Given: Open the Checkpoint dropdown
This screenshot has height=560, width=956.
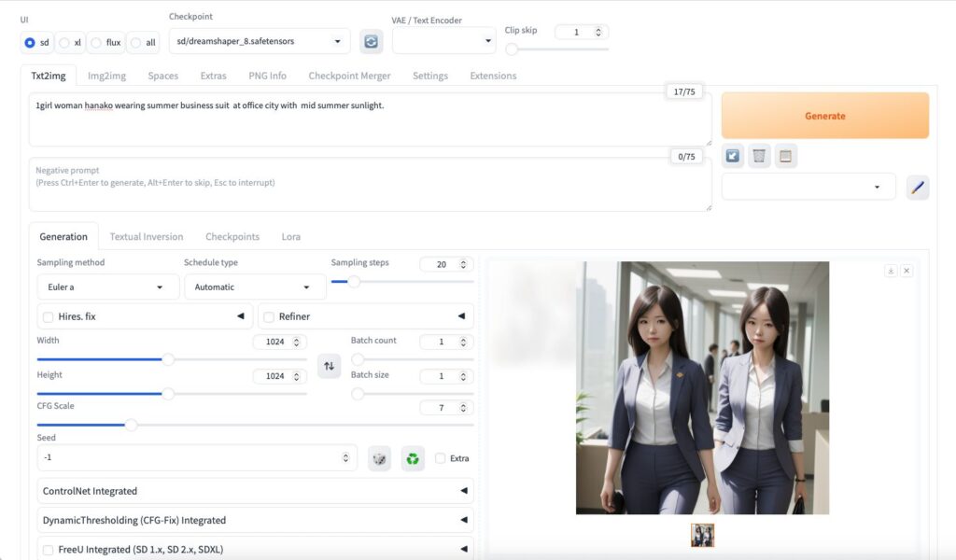Looking at the screenshot, I should [260, 41].
